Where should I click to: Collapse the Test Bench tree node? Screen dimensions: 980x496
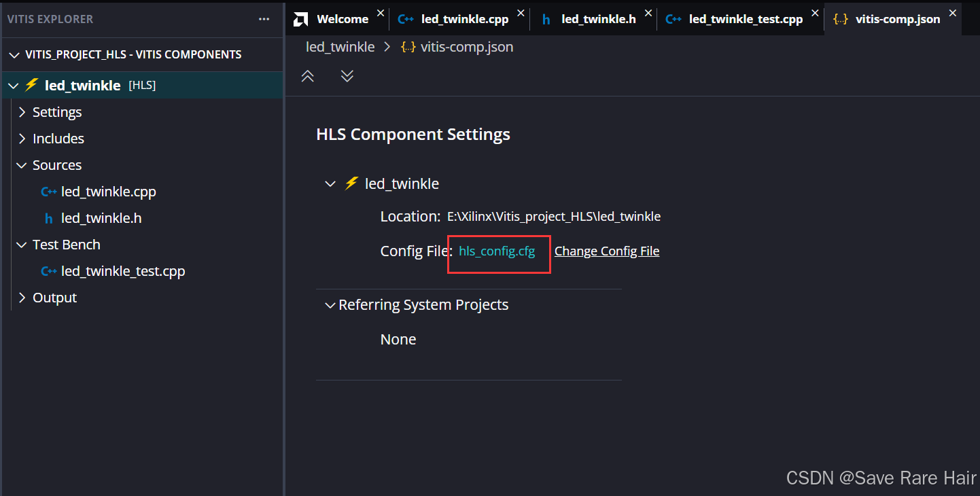22,245
